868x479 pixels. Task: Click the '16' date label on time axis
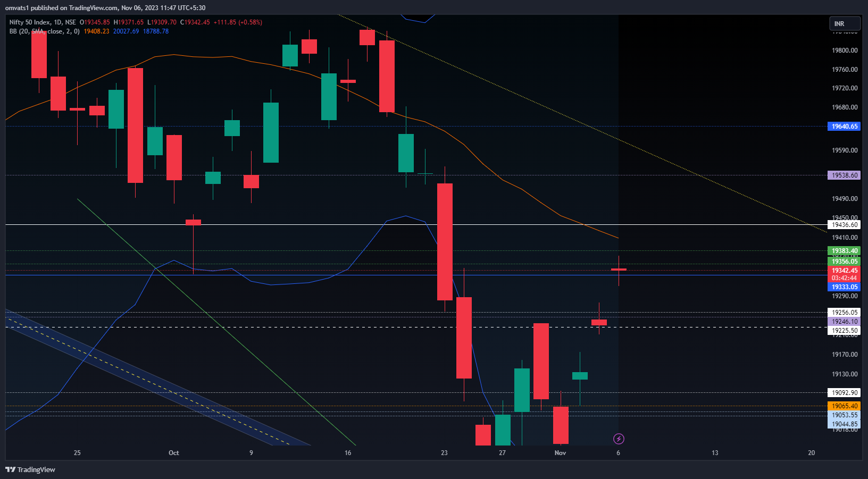348,453
